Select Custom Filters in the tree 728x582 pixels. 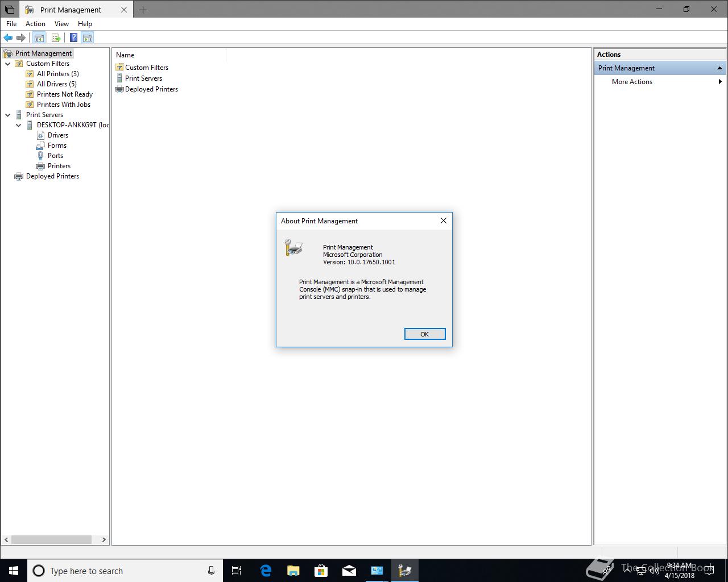coord(48,64)
